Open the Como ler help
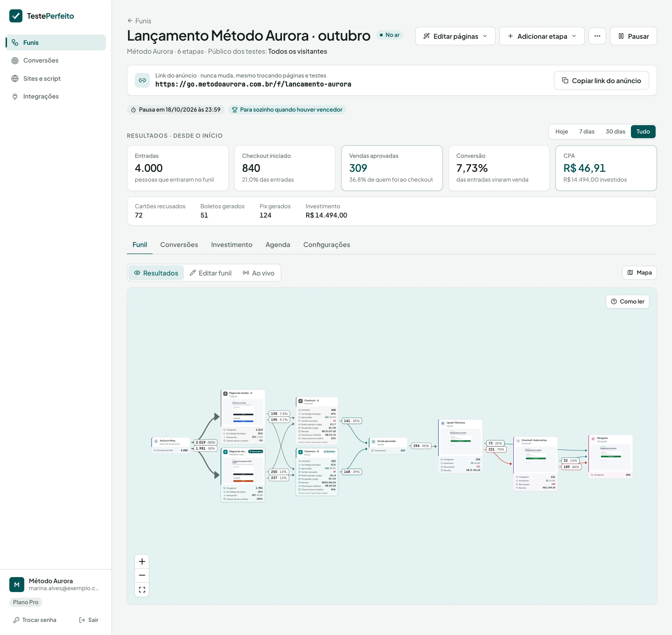 pyautogui.click(x=627, y=302)
